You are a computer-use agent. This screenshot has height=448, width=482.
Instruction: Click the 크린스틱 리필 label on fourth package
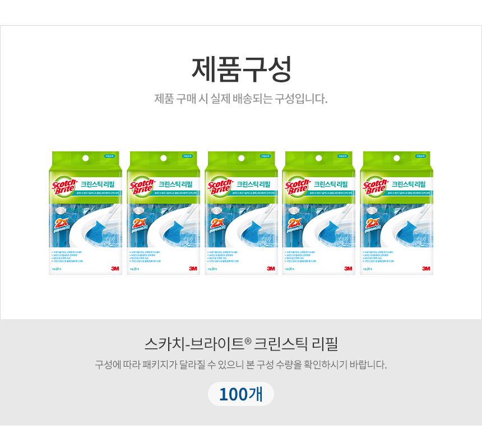331,184
